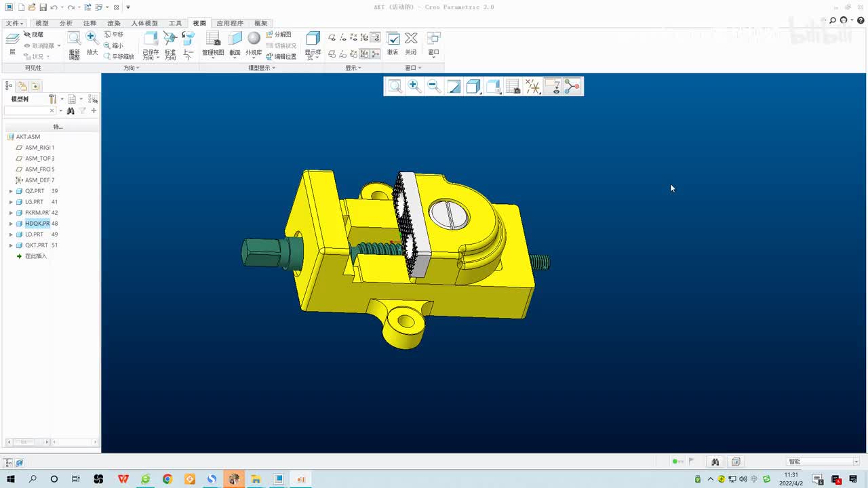Click Repaint icon on graphics toolbar
The width and height of the screenshot is (868, 488).
point(454,86)
